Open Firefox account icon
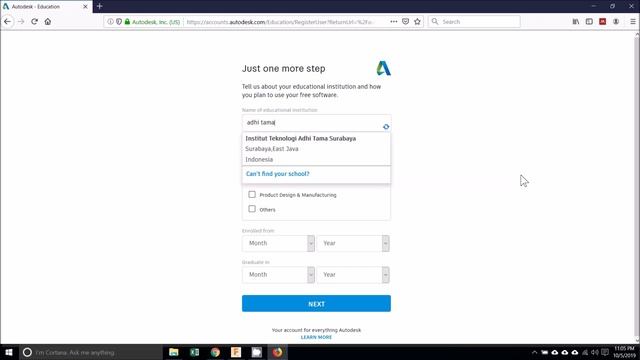The width and height of the screenshot is (640, 360). [616, 22]
